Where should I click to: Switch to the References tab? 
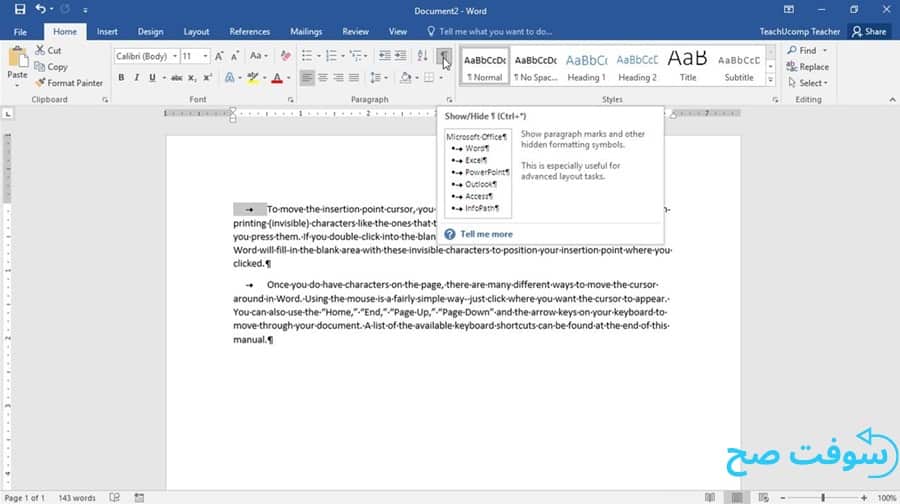point(249,32)
